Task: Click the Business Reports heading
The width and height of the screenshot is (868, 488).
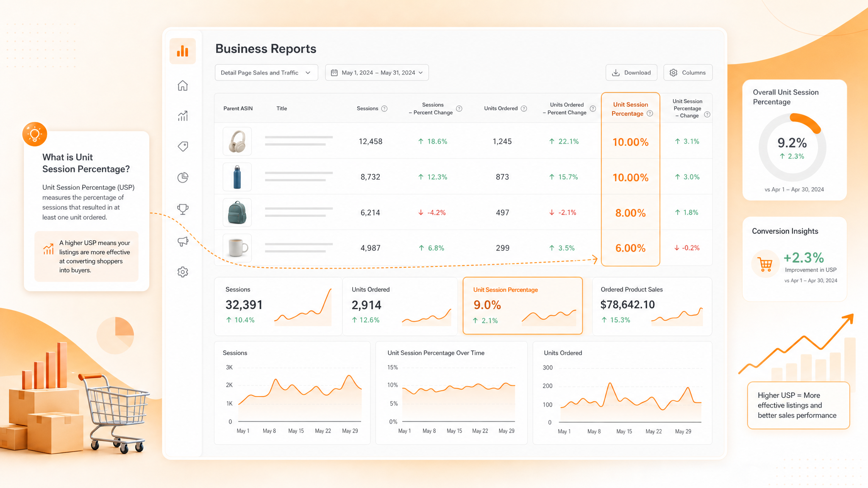Action: (266, 49)
